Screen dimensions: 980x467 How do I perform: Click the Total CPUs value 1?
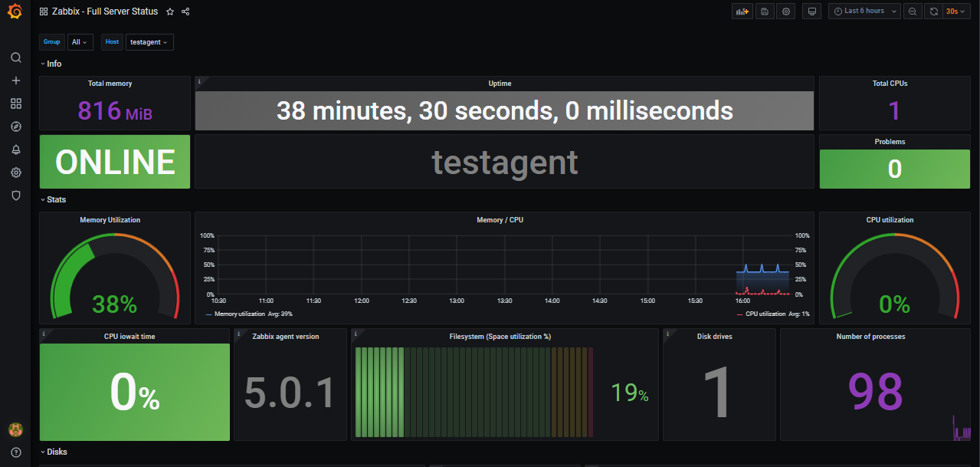pyautogui.click(x=894, y=112)
